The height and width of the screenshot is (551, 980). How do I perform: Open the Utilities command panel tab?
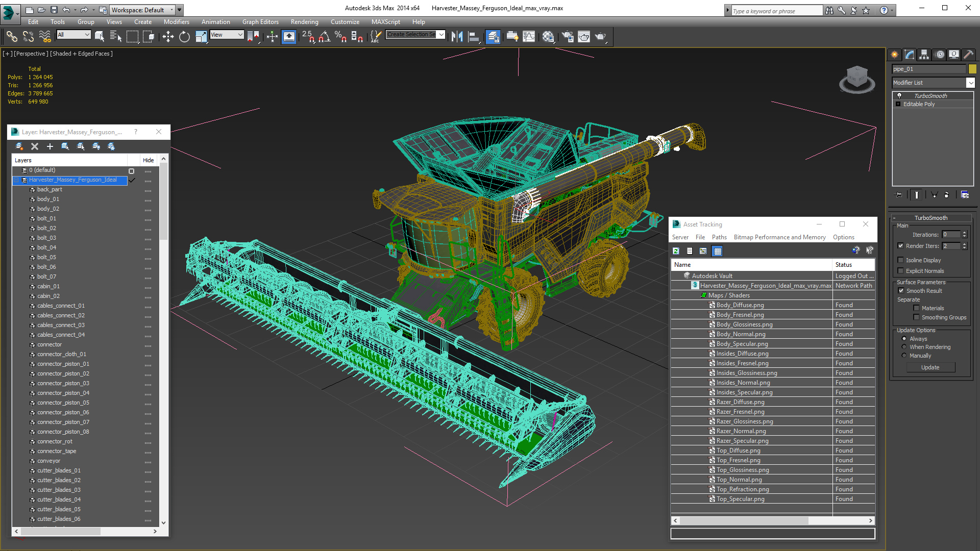coord(968,55)
